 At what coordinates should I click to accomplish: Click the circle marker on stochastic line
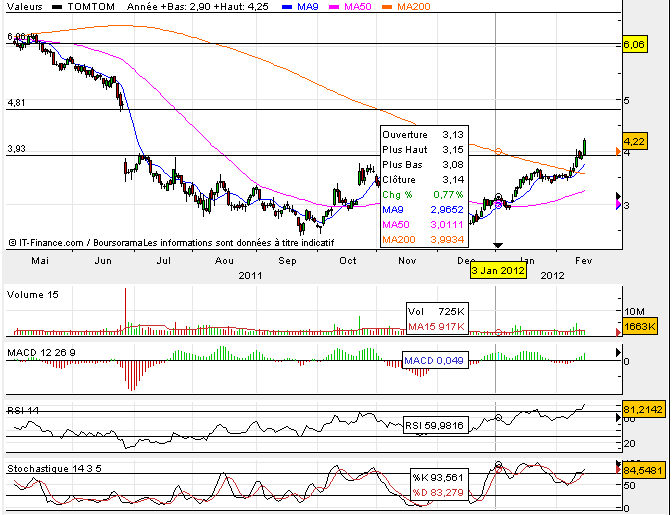point(498,464)
